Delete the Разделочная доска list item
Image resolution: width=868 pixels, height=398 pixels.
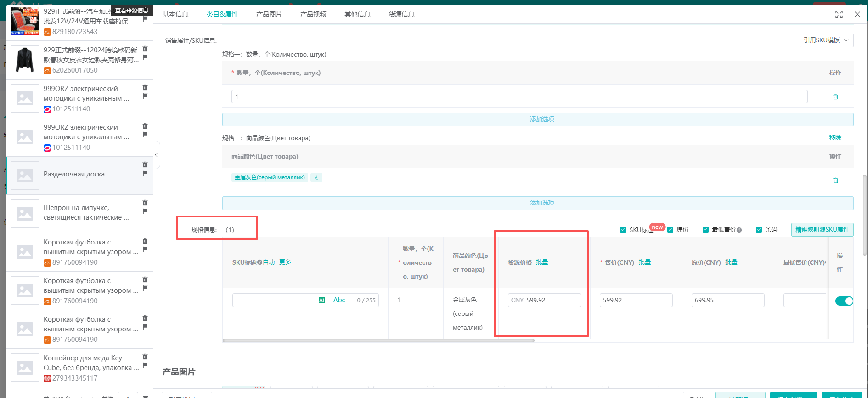pos(145,165)
